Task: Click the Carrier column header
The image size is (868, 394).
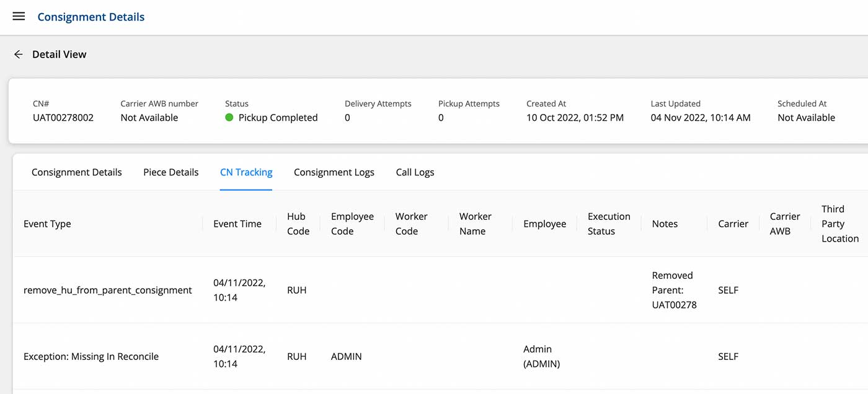Action: tap(733, 224)
